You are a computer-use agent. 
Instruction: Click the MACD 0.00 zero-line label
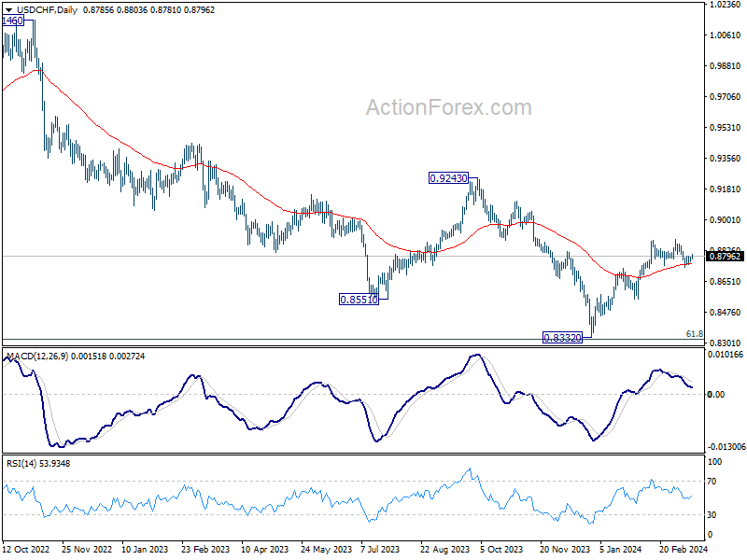point(716,394)
